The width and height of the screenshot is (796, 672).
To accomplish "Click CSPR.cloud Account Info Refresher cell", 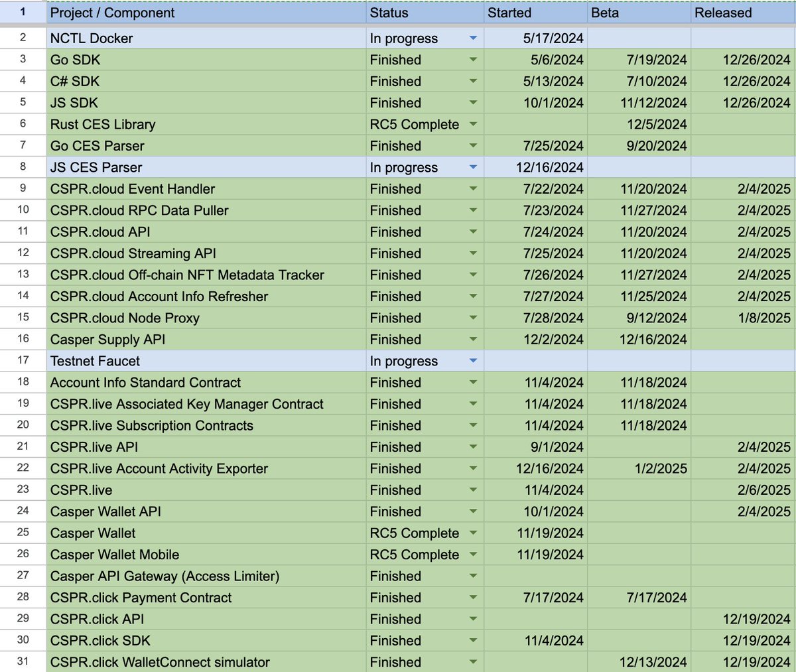I will tap(206, 297).
